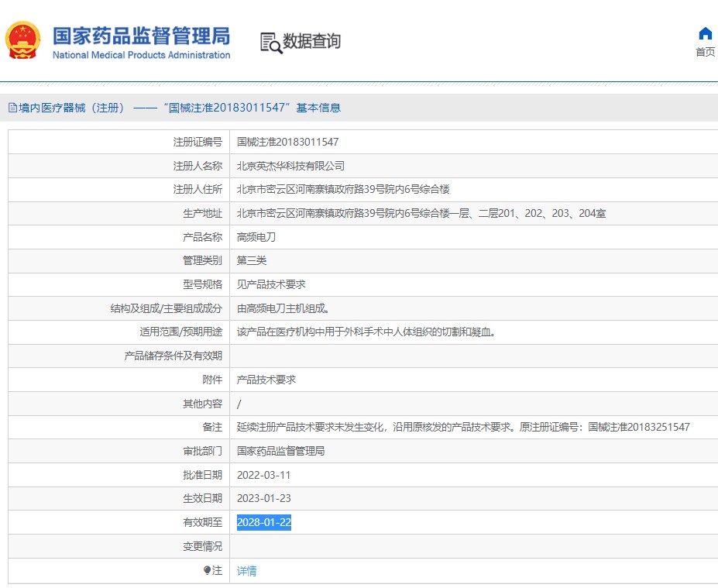
Task: Click the 备注 row label
Action: [x=212, y=428]
